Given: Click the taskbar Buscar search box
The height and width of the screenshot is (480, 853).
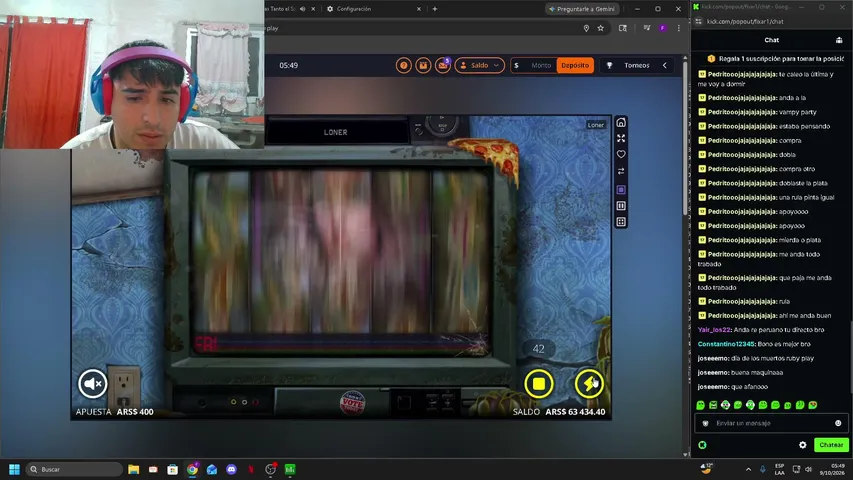Looking at the screenshot, I should click(74, 469).
